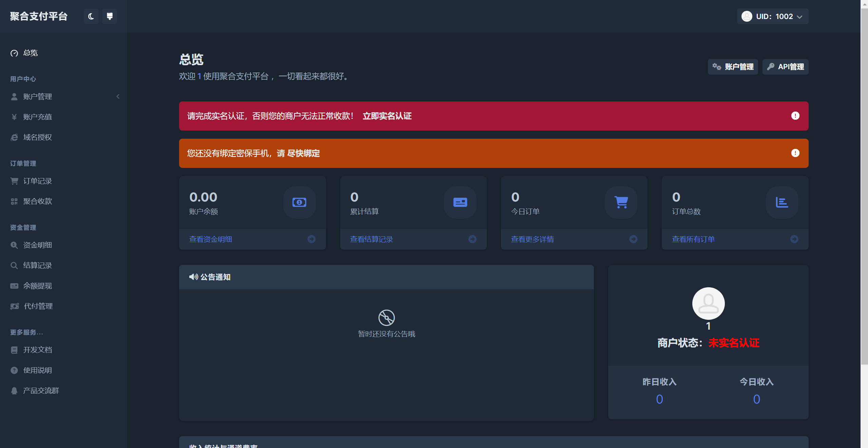Click the money icon on 账户余额 card

coord(299,202)
